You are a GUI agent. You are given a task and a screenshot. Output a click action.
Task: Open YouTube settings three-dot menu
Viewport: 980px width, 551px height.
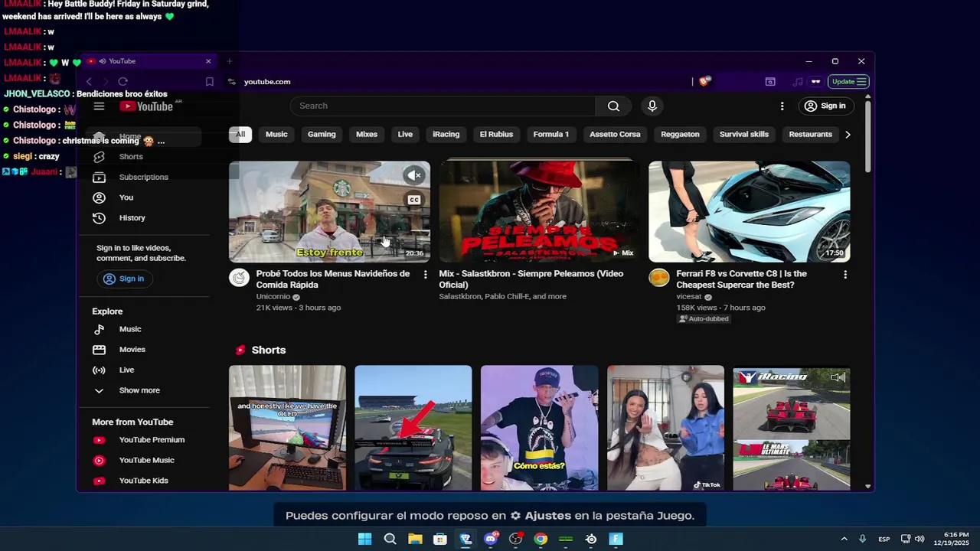tap(782, 106)
